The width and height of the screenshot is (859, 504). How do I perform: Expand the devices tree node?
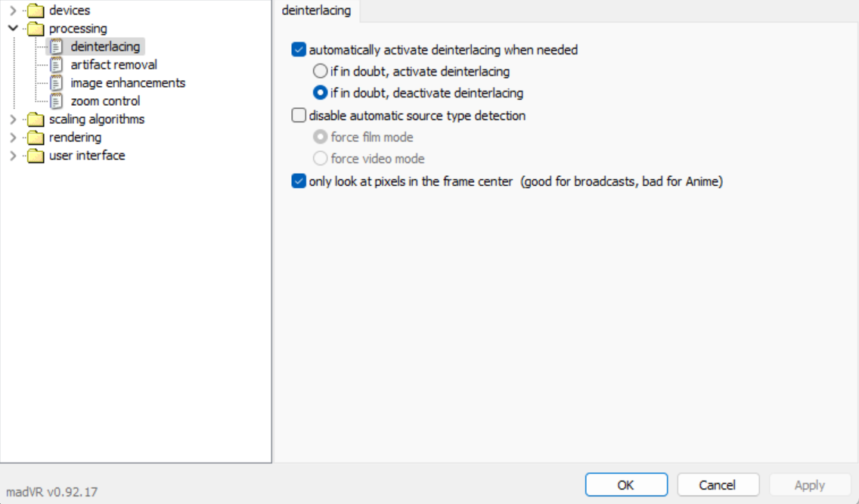click(12, 11)
